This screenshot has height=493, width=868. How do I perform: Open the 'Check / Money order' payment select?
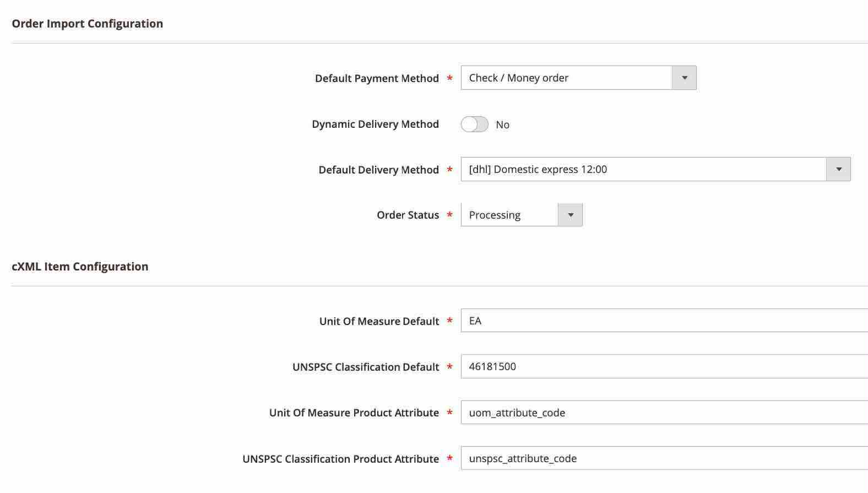(x=566, y=78)
